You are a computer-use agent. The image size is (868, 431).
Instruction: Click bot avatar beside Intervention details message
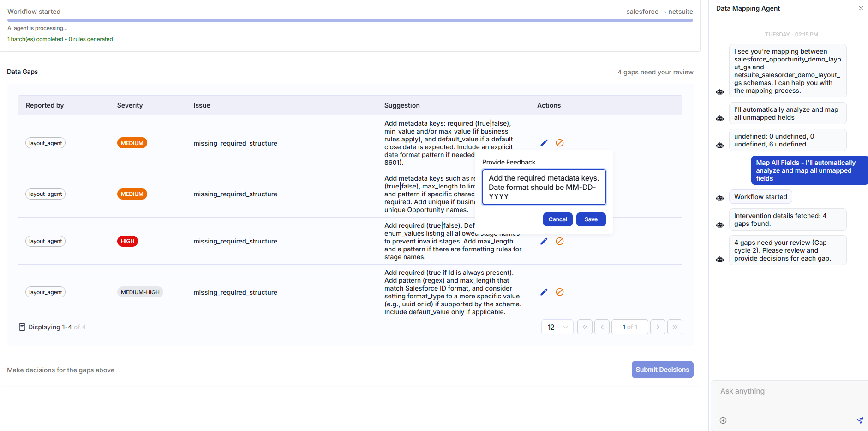tap(720, 225)
